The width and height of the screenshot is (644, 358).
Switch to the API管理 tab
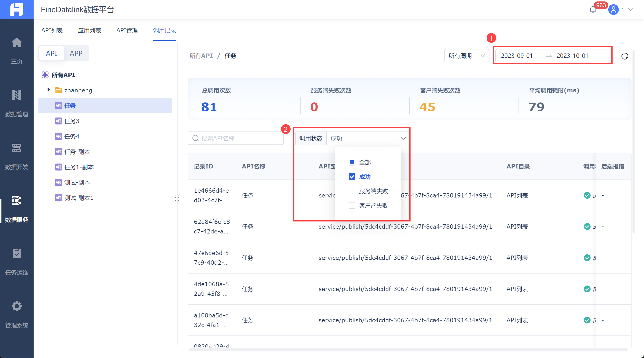(127, 30)
